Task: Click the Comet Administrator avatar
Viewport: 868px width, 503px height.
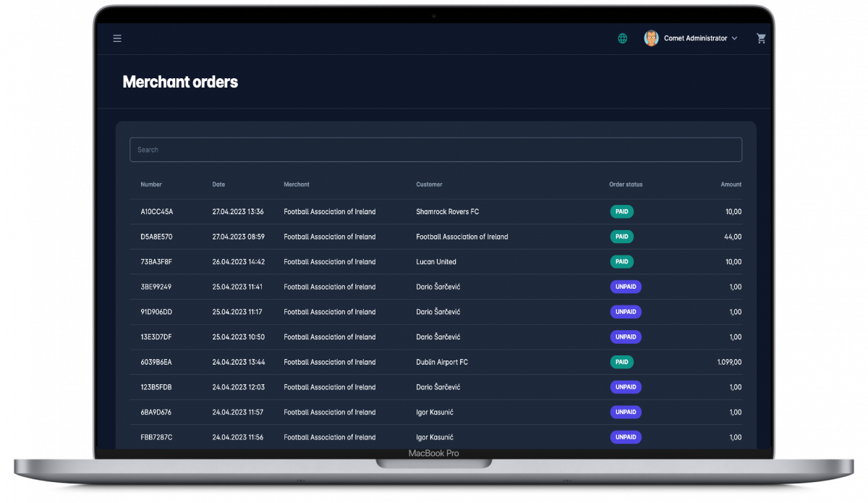Action: click(650, 38)
